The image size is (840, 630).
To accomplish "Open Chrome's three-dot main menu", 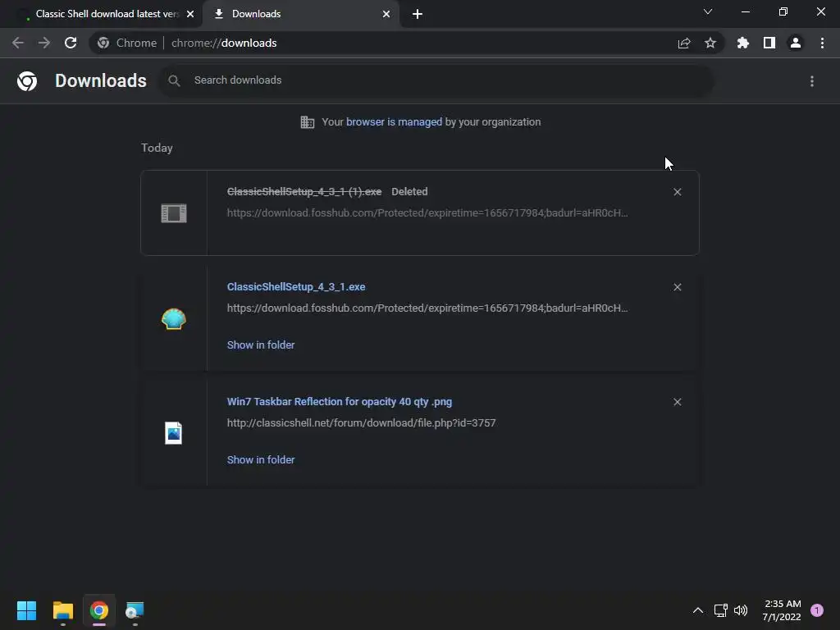I will tap(822, 43).
